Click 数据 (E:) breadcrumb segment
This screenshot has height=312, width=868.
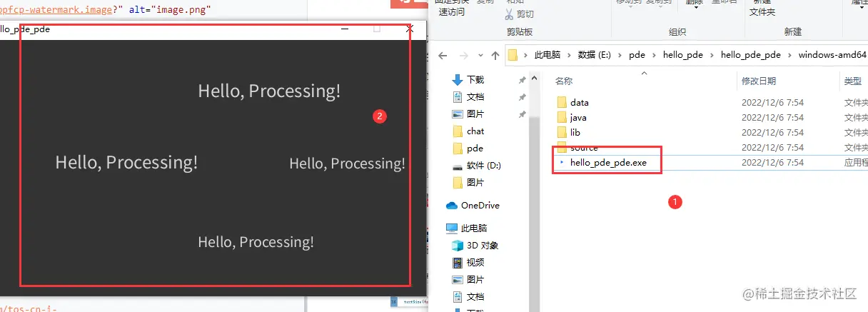[x=596, y=55]
